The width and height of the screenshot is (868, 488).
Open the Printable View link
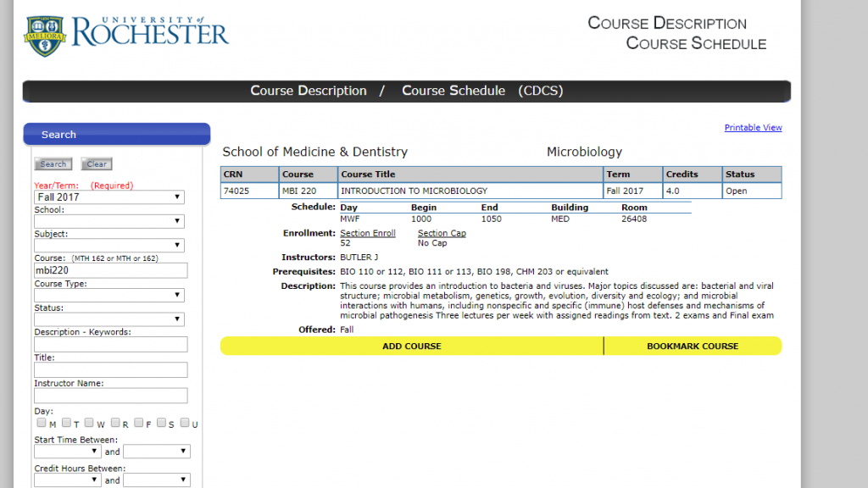click(x=753, y=128)
